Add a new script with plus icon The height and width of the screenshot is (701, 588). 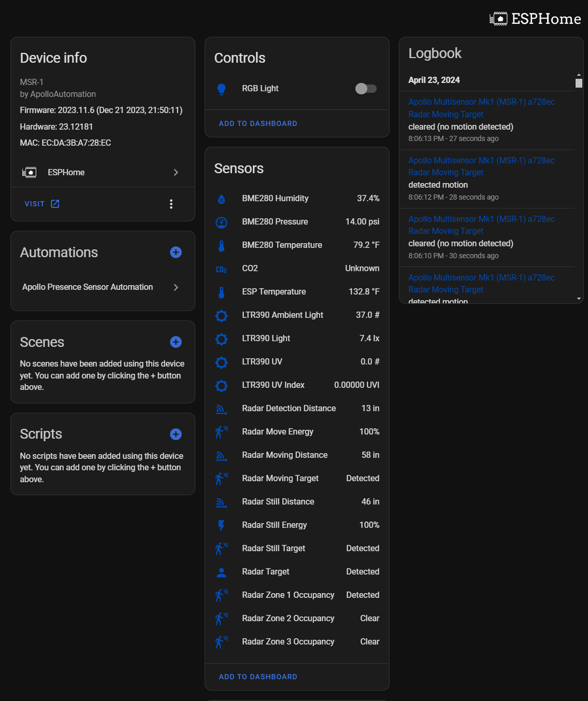coord(176,434)
